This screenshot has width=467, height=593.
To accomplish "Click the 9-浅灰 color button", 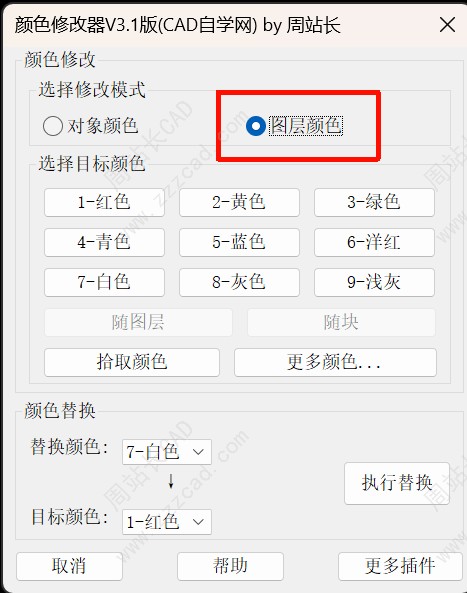I will (x=374, y=283).
